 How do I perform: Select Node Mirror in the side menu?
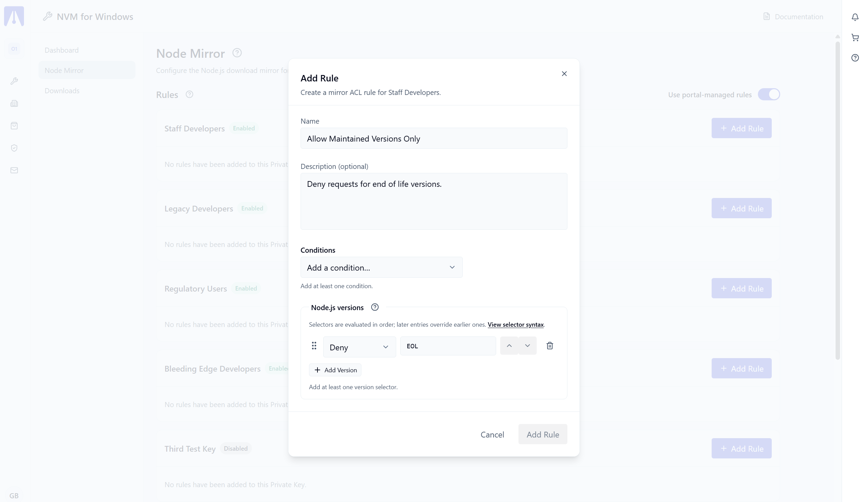(87, 70)
